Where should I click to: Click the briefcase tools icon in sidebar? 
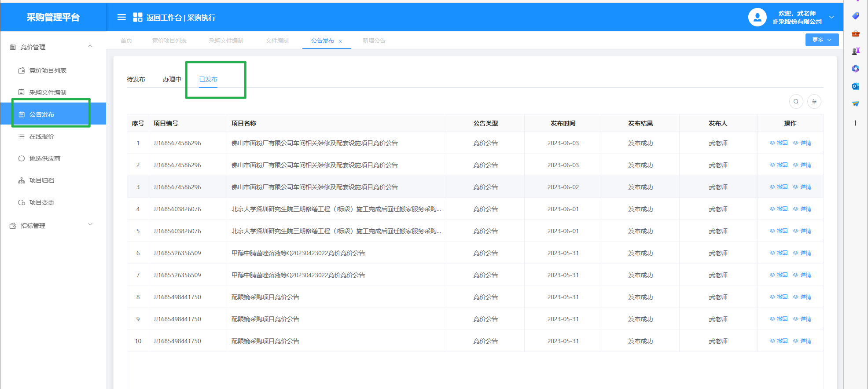click(x=855, y=33)
